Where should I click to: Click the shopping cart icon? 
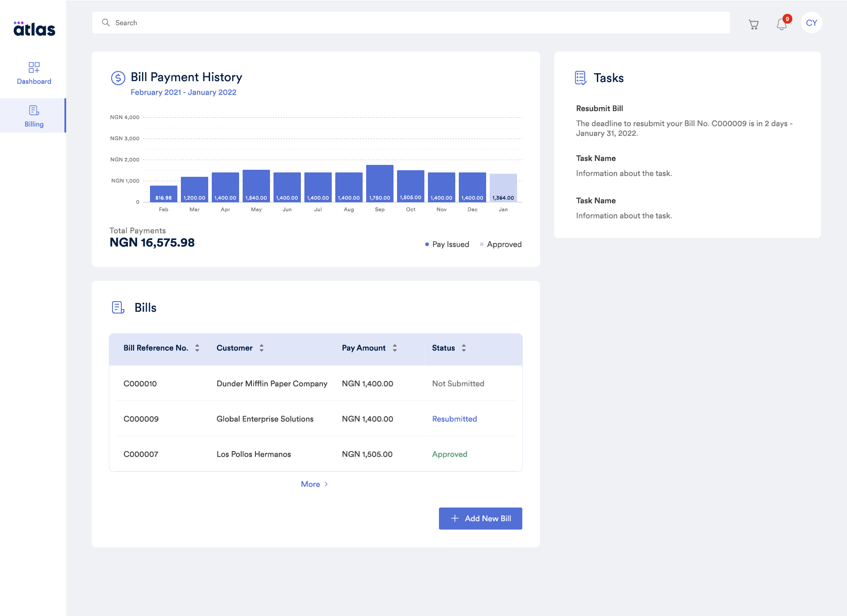pyautogui.click(x=755, y=22)
